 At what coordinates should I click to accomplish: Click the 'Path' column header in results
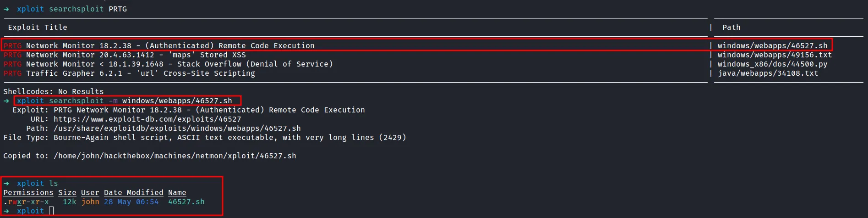731,28
